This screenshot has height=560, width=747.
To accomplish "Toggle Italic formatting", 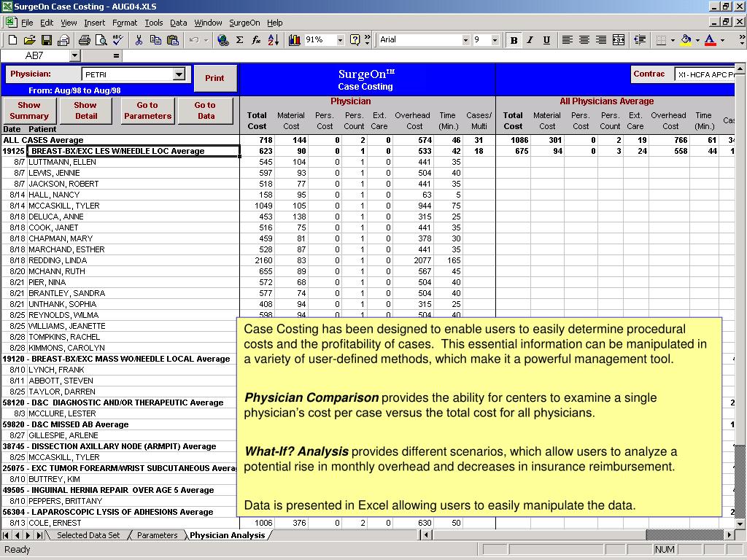I will coord(530,40).
